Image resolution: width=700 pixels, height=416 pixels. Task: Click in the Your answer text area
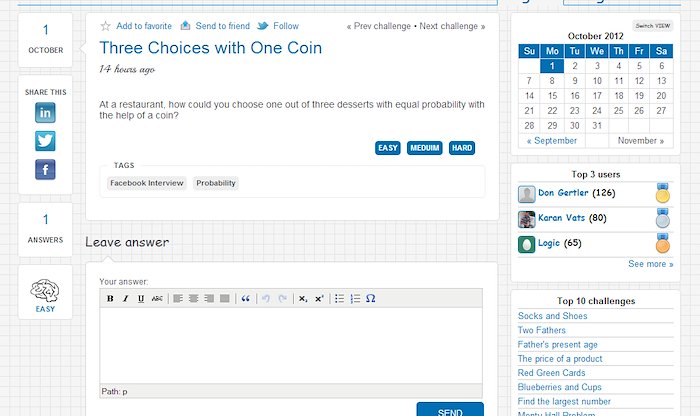pos(291,345)
